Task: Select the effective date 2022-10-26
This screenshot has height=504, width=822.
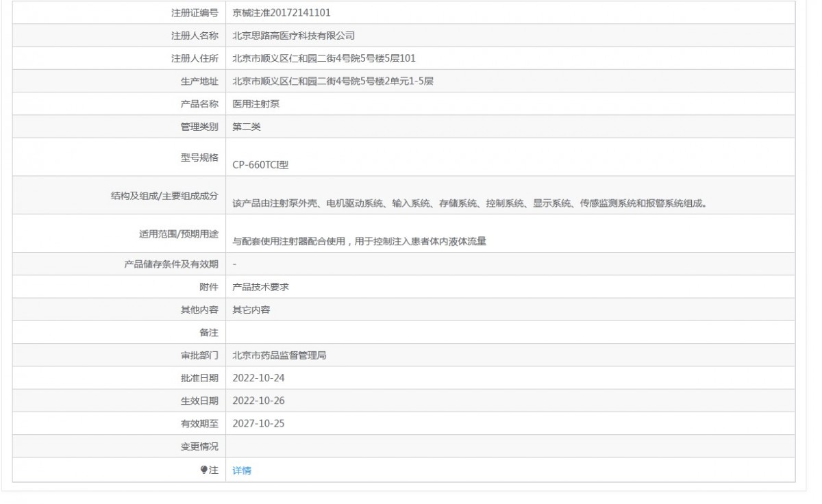Action: click(258, 401)
